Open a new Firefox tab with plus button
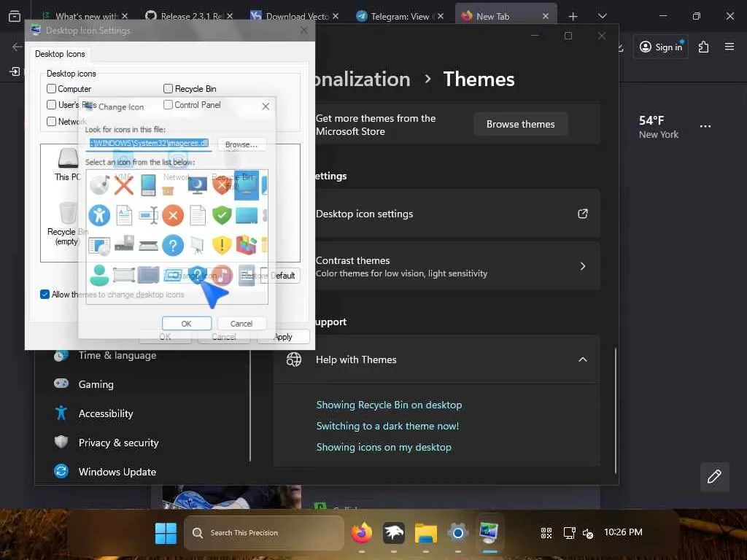Viewport: 747px width, 560px height. click(573, 16)
